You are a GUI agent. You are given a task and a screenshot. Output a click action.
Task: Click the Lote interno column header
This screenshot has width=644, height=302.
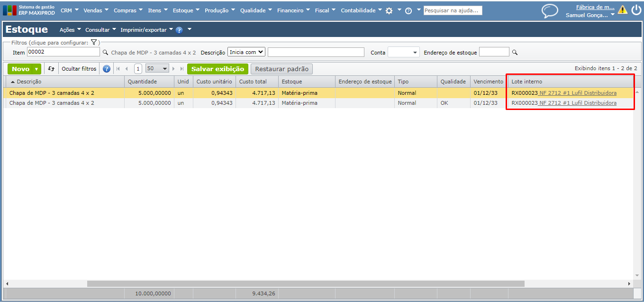pyautogui.click(x=571, y=82)
